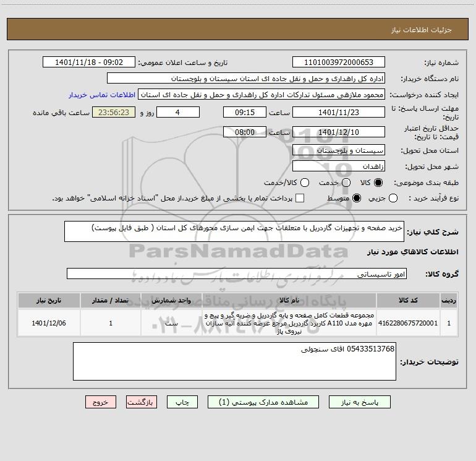
Task: Click the خروج exit button
Action: (101, 402)
